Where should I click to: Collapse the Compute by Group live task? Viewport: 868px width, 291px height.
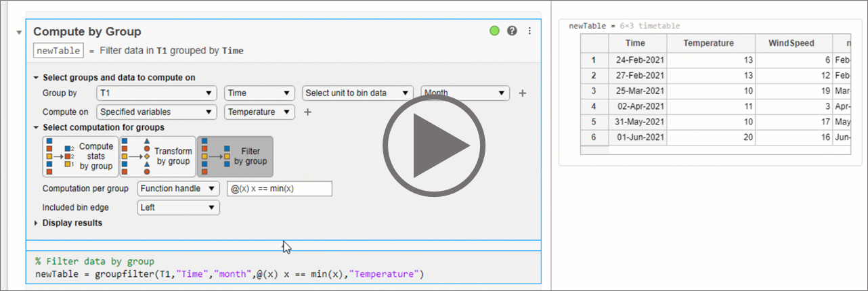click(19, 32)
